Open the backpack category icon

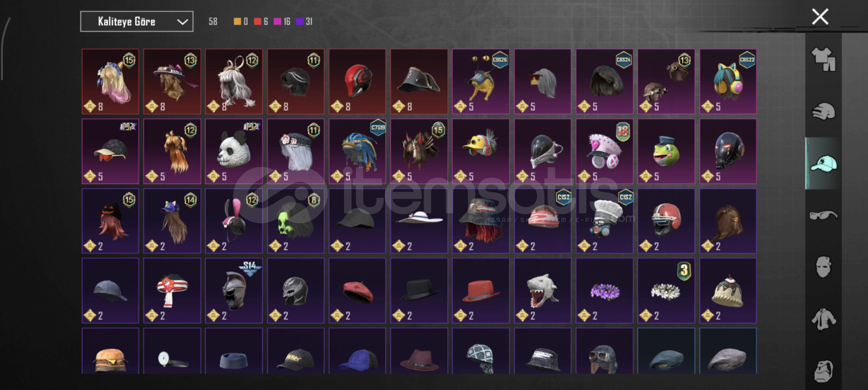(824, 371)
